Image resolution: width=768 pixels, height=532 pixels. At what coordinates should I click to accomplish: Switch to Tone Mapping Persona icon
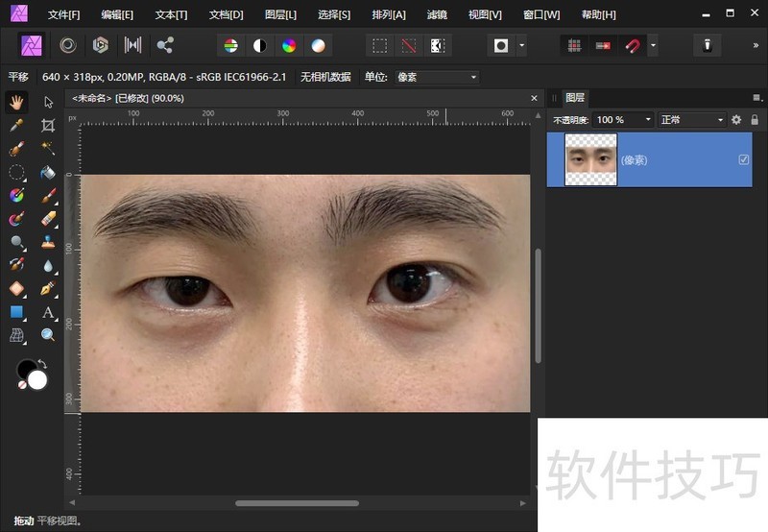click(x=132, y=45)
